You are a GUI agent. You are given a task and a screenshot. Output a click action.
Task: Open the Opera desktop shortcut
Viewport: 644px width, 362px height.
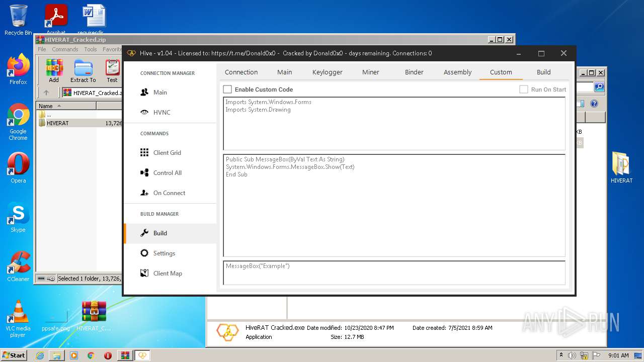[18, 168]
